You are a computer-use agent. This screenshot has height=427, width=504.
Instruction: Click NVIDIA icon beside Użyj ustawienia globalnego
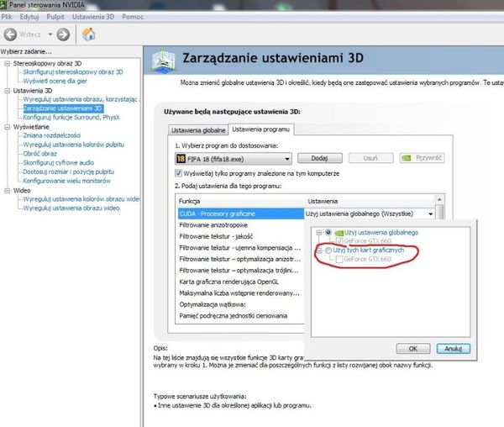click(x=339, y=233)
